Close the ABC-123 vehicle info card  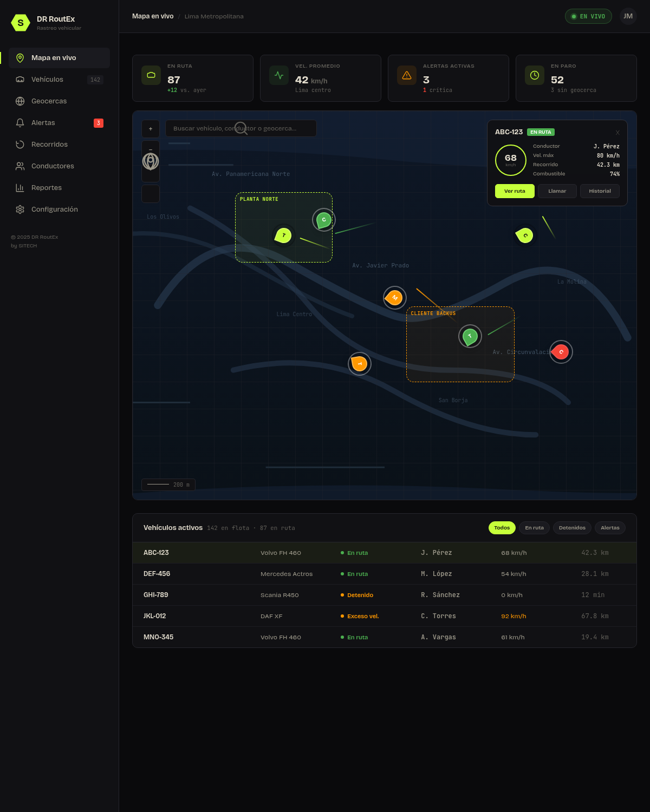click(617, 133)
